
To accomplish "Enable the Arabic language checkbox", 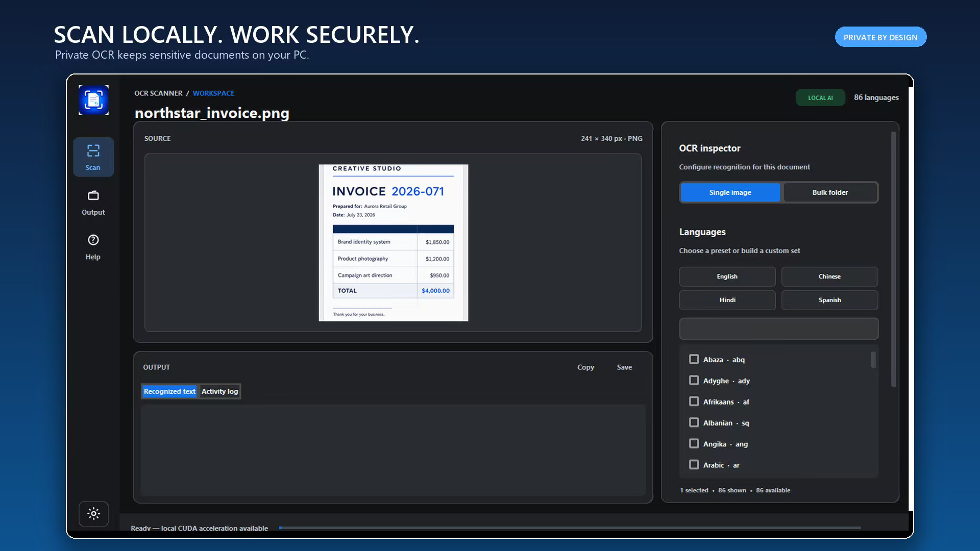I will pos(694,464).
